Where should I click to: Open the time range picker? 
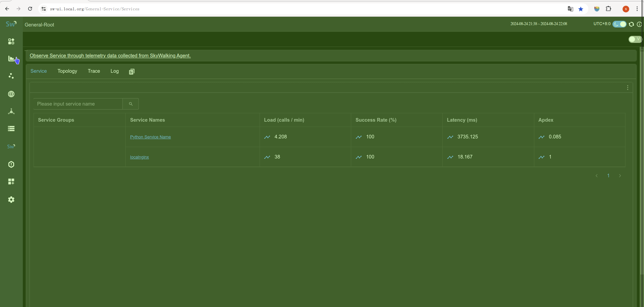point(539,24)
